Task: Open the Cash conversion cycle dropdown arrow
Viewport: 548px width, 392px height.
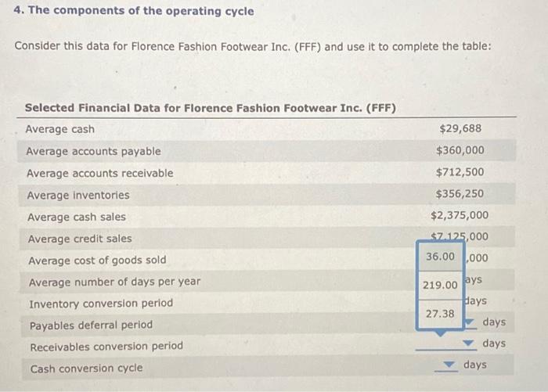Action: 450,365
